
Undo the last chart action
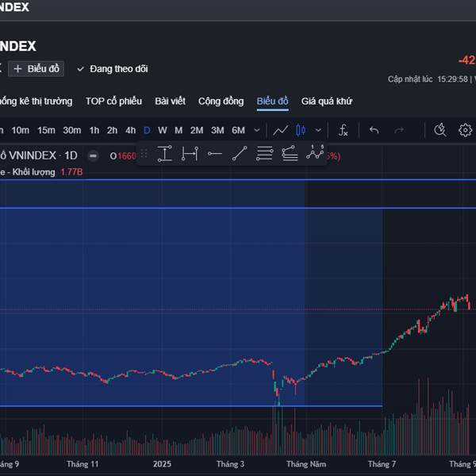tap(374, 130)
